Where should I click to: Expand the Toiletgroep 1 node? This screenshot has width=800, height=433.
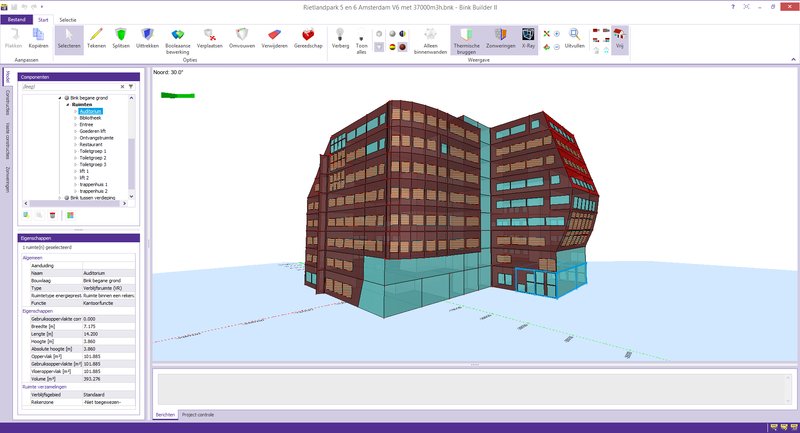click(x=75, y=151)
